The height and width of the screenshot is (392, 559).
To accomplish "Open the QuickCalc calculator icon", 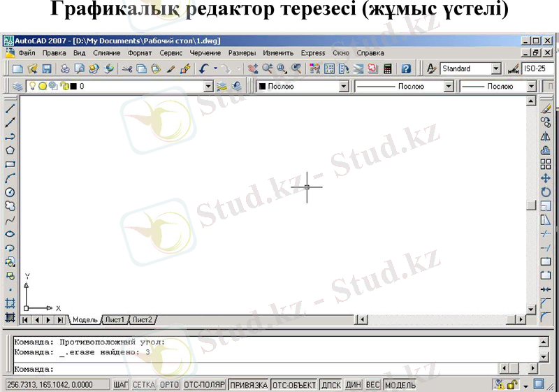I will pyautogui.click(x=388, y=68).
